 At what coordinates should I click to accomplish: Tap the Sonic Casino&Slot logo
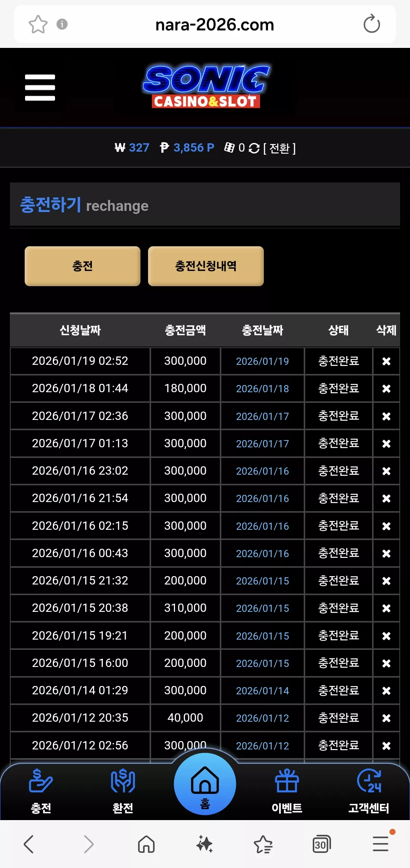click(x=206, y=87)
